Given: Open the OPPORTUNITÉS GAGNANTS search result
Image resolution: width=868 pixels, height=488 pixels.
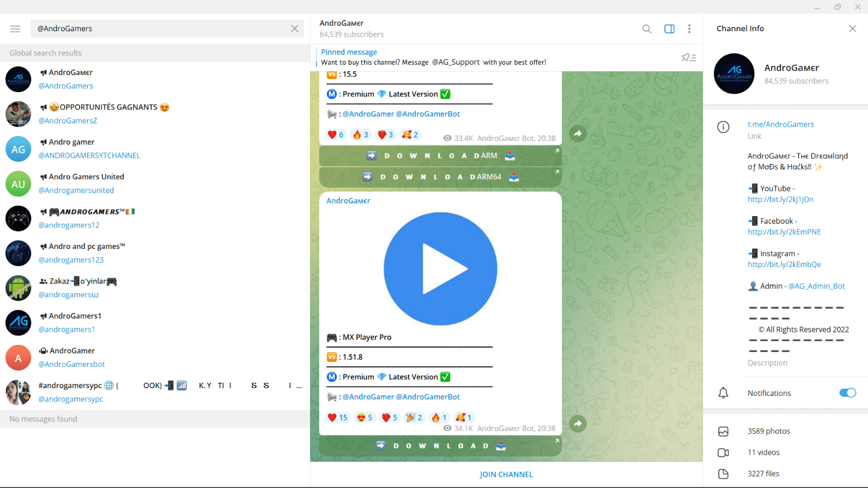Looking at the screenshot, I should (x=155, y=114).
